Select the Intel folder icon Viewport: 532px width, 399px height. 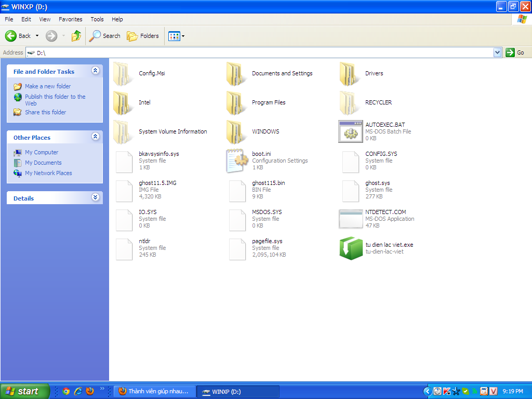(123, 103)
